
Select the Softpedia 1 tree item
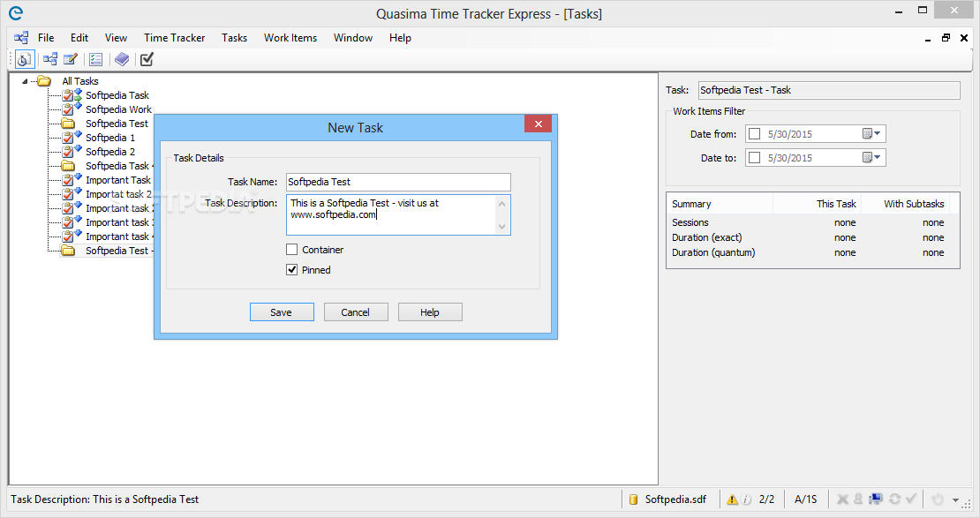coord(110,138)
